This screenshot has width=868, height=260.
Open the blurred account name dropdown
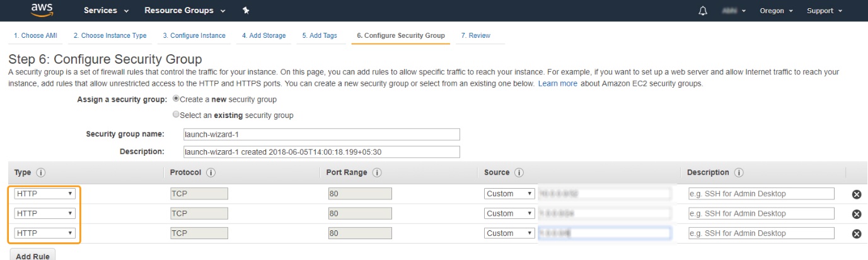click(734, 11)
